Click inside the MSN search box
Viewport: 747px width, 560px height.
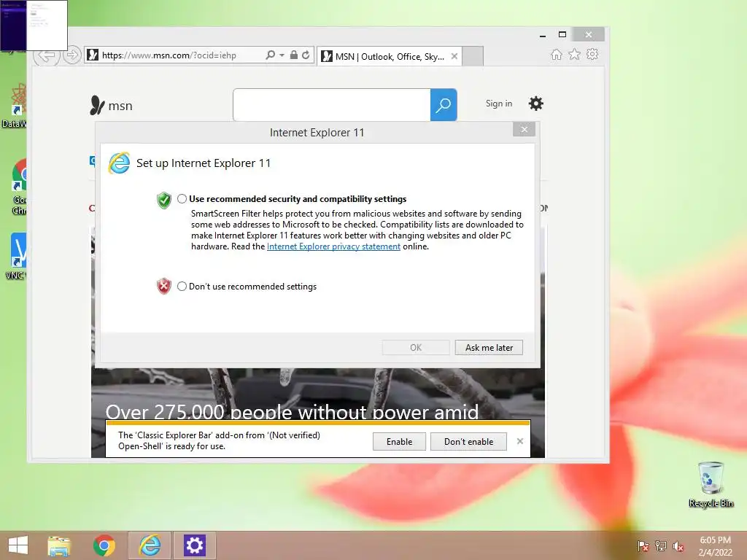(332, 105)
